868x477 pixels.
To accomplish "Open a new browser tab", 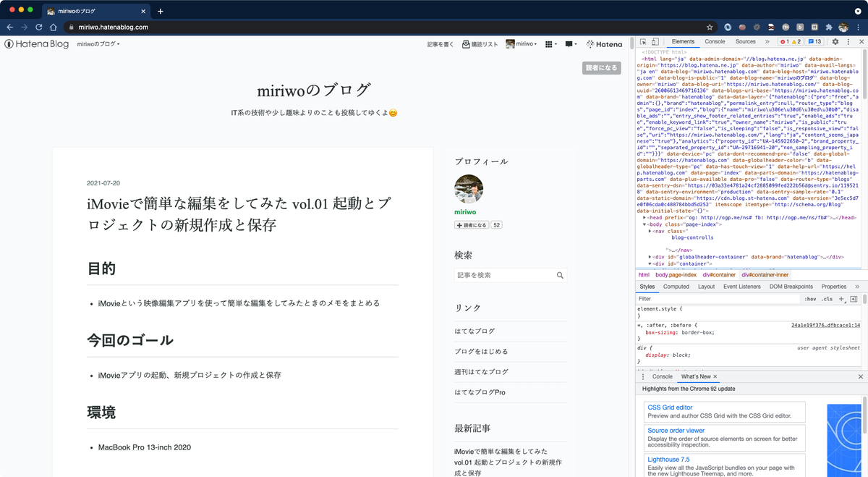I will pos(161,11).
